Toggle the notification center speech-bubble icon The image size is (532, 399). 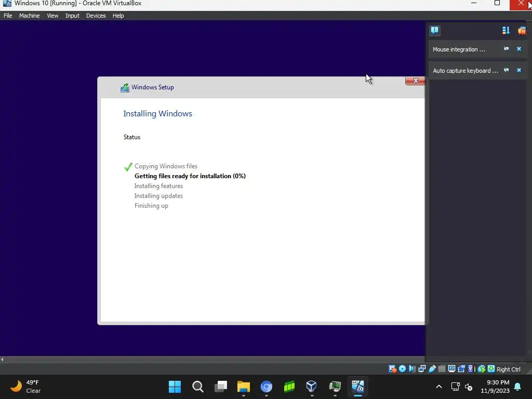click(x=435, y=31)
